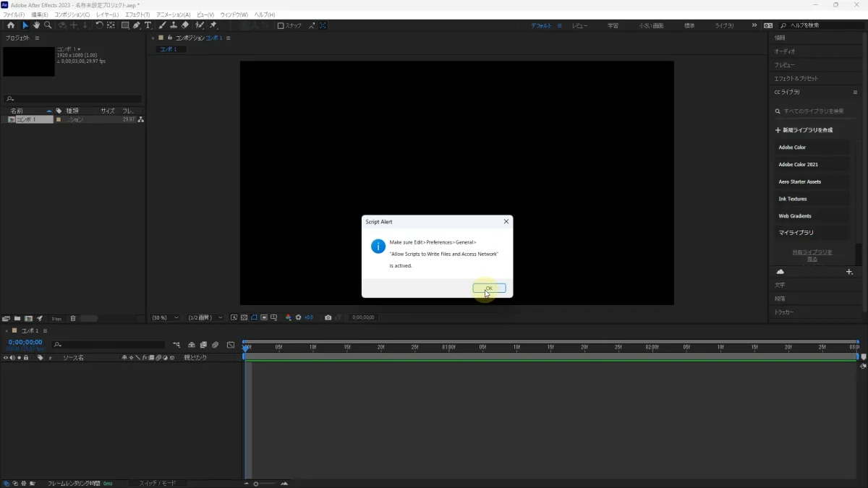Close the Script Alert dialog
This screenshot has width=868, height=488.
[506, 221]
